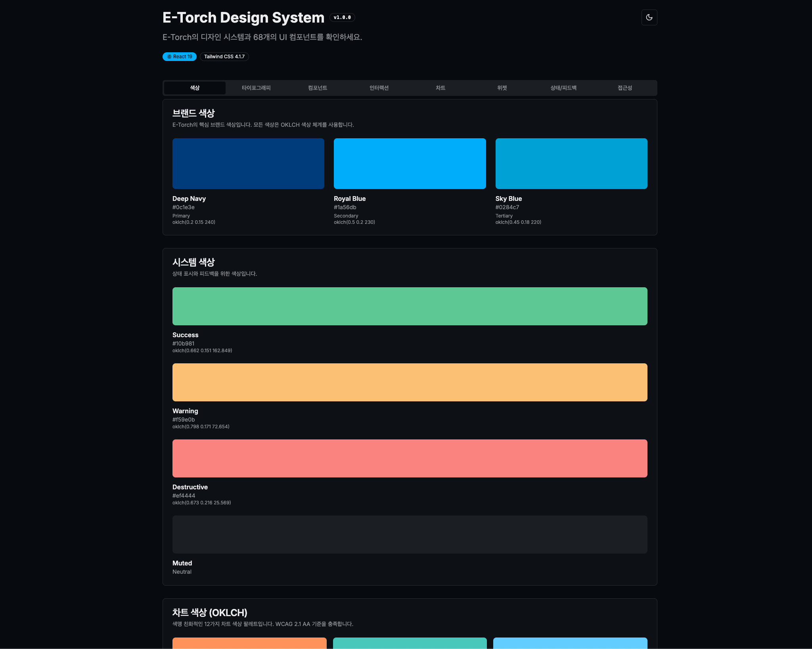Switch to the 차트 tab

click(x=440, y=88)
